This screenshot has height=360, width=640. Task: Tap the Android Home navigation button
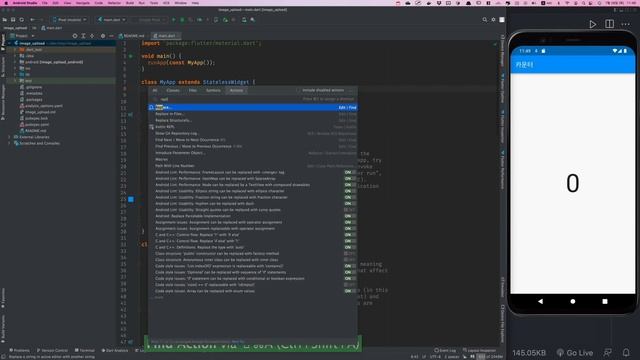click(573, 301)
